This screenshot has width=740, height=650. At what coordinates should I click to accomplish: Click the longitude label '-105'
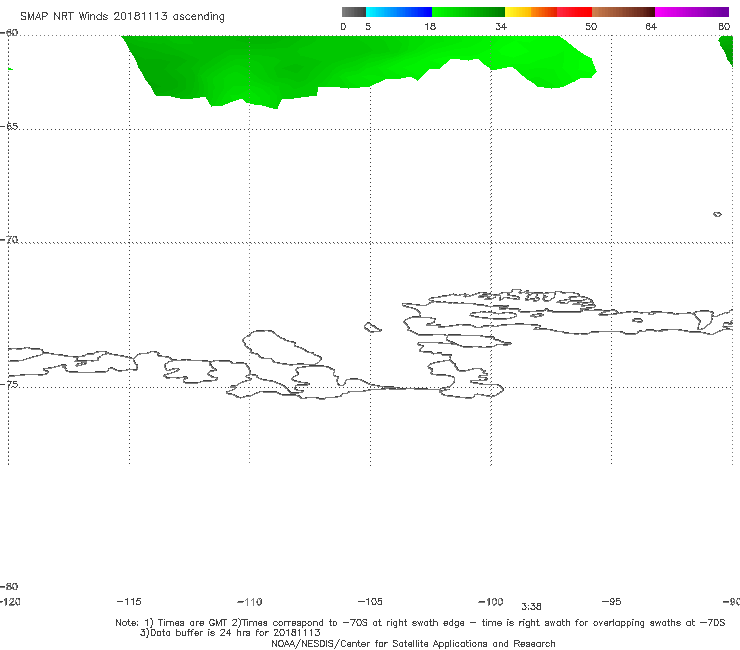pos(370,601)
